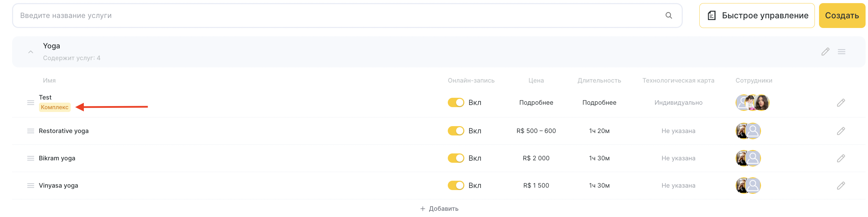Toggle online booking for Restorative yoga
Image resolution: width=868 pixels, height=217 pixels.
pyautogui.click(x=456, y=131)
